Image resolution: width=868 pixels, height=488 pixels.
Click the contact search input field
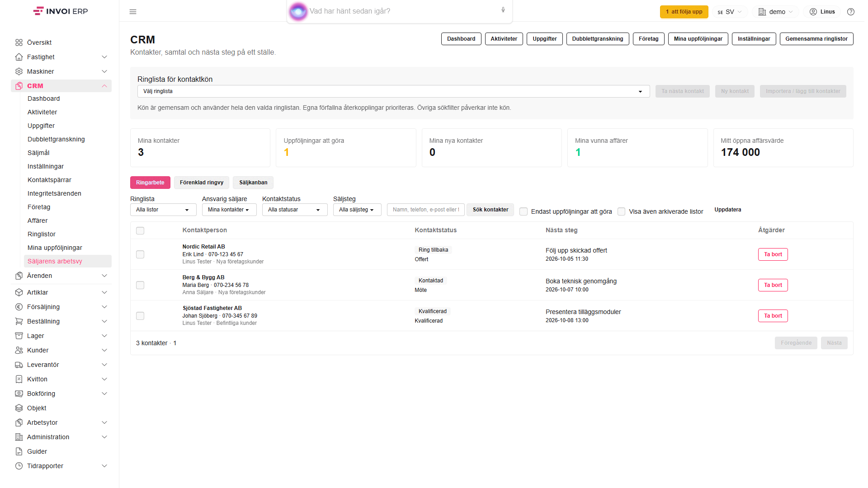(x=426, y=210)
